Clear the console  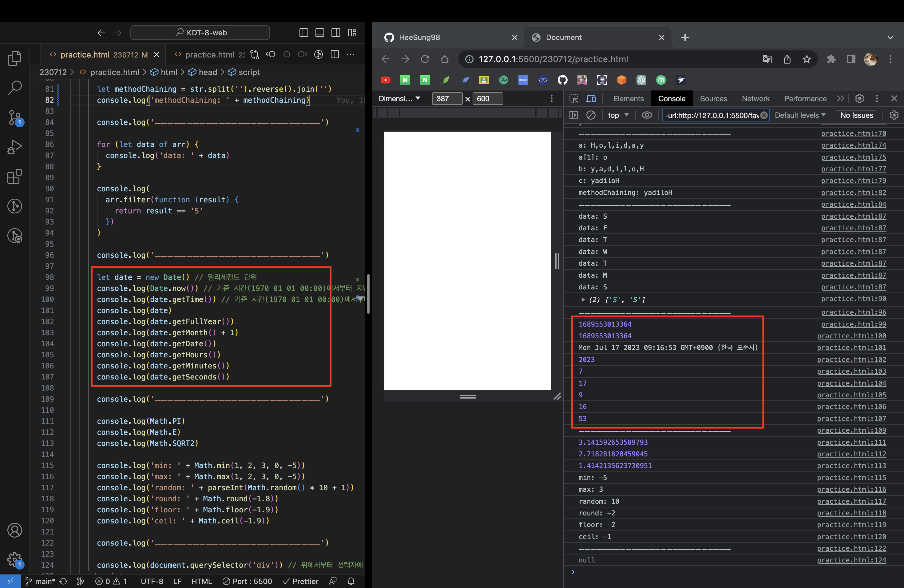click(591, 115)
